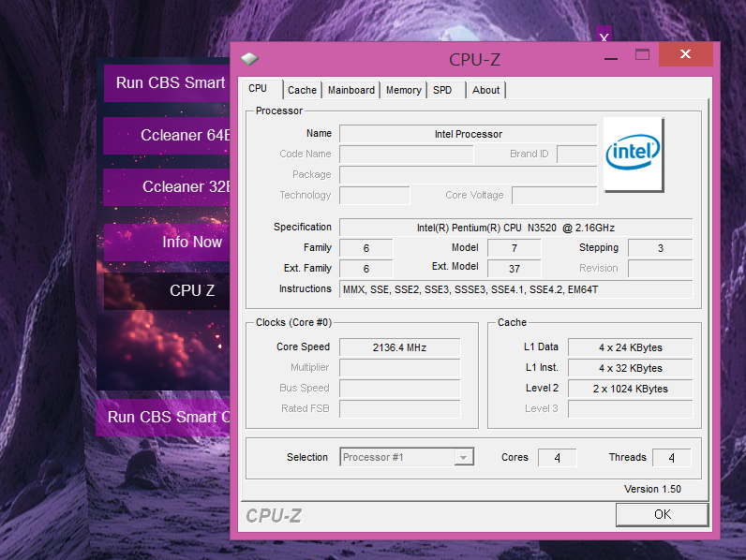746x560 pixels.
Task: Click the empty Package field
Action: [469, 175]
